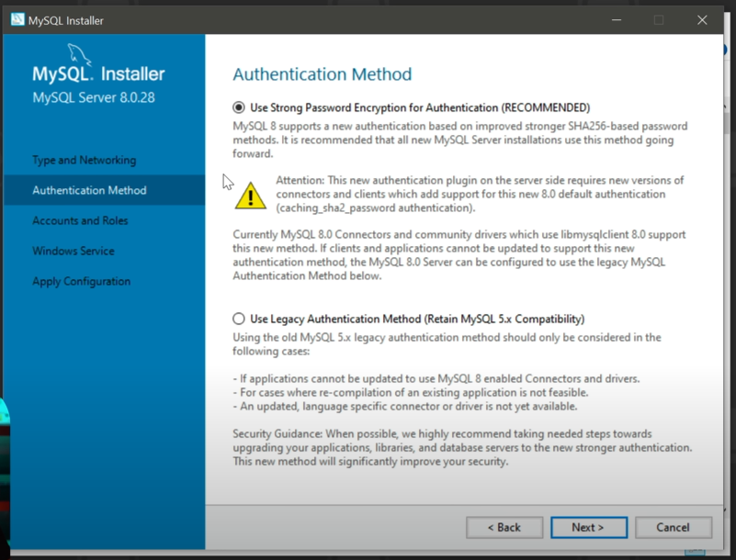Cancel the MySQL installer configuration
The height and width of the screenshot is (560, 736).
point(674,527)
